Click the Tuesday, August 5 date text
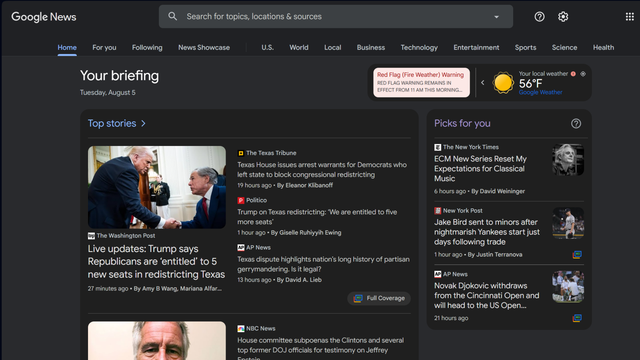This screenshot has width=640, height=360. tap(108, 93)
